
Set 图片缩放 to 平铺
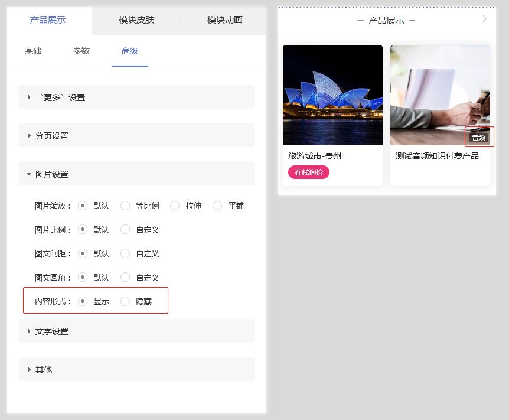click(217, 206)
